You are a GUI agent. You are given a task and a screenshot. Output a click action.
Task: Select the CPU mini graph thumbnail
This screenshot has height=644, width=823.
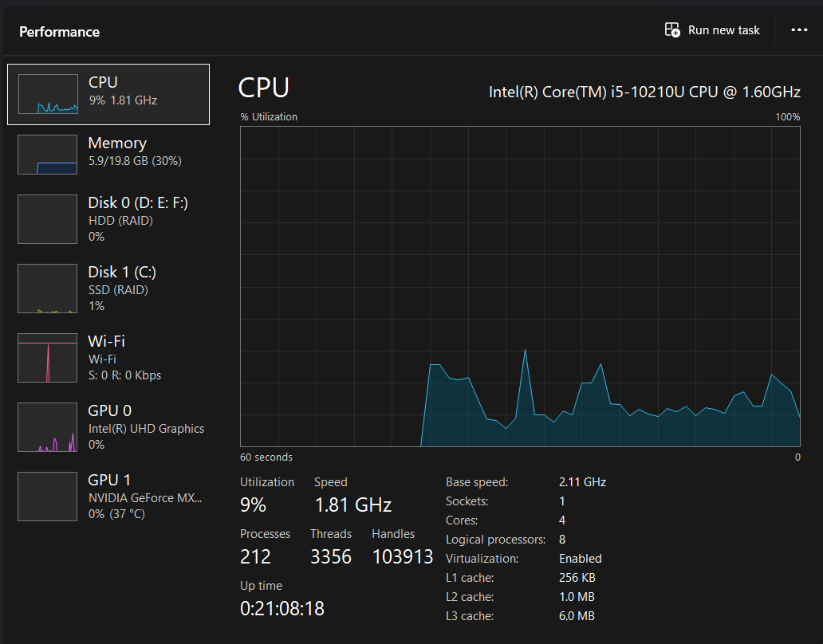click(48, 94)
